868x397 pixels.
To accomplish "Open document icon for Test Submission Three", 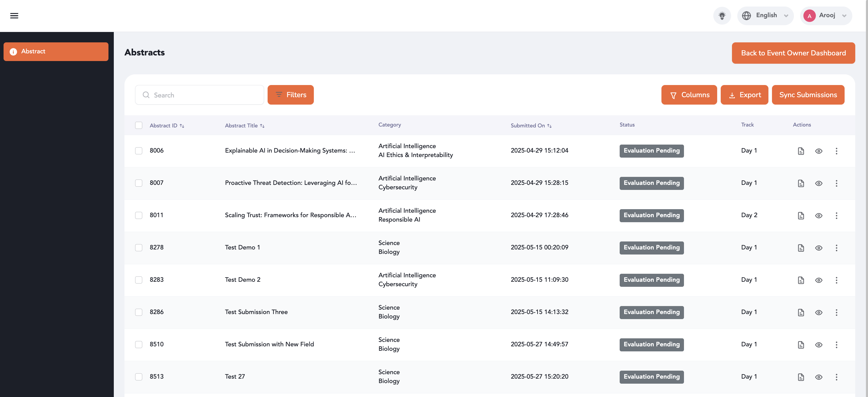I will (x=801, y=313).
